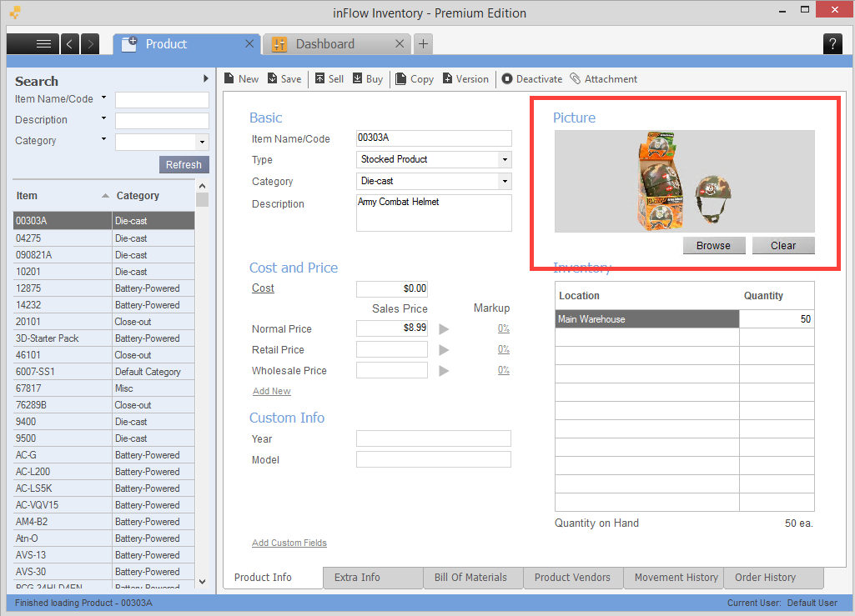Viewport: 855px width, 616px height.
Task: Select item 090821A in list
Action: pos(103,255)
